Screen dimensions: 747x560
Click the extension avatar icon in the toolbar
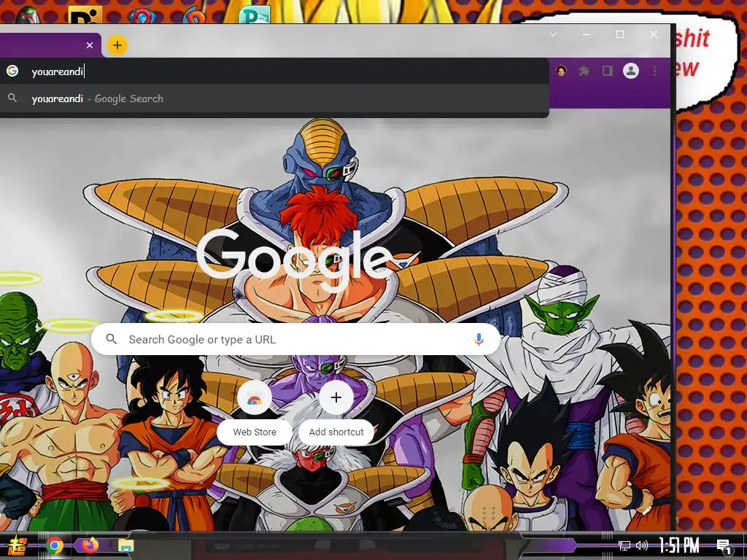pos(561,71)
